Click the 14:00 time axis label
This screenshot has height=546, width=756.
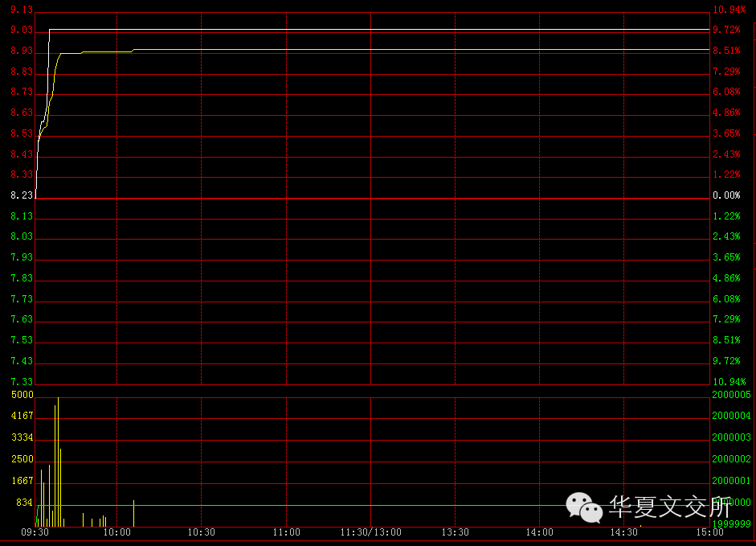540,532
